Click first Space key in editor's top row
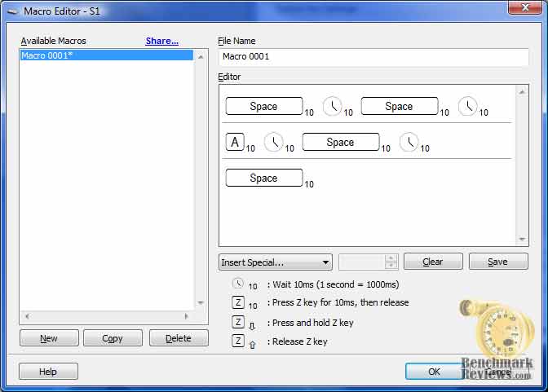This screenshot has height=392, width=548. tap(264, 106)
